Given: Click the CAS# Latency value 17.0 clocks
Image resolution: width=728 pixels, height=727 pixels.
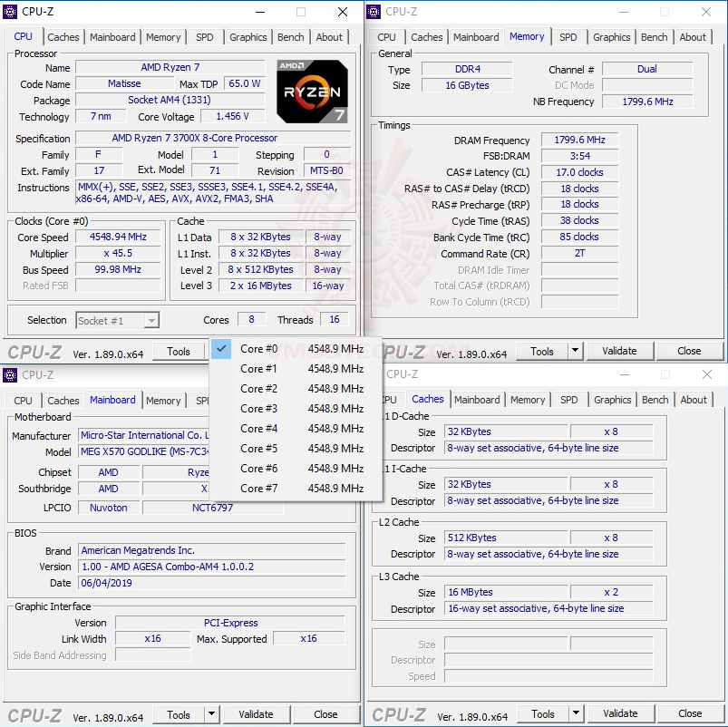Looking at the screenshot, I should [580, 172].
